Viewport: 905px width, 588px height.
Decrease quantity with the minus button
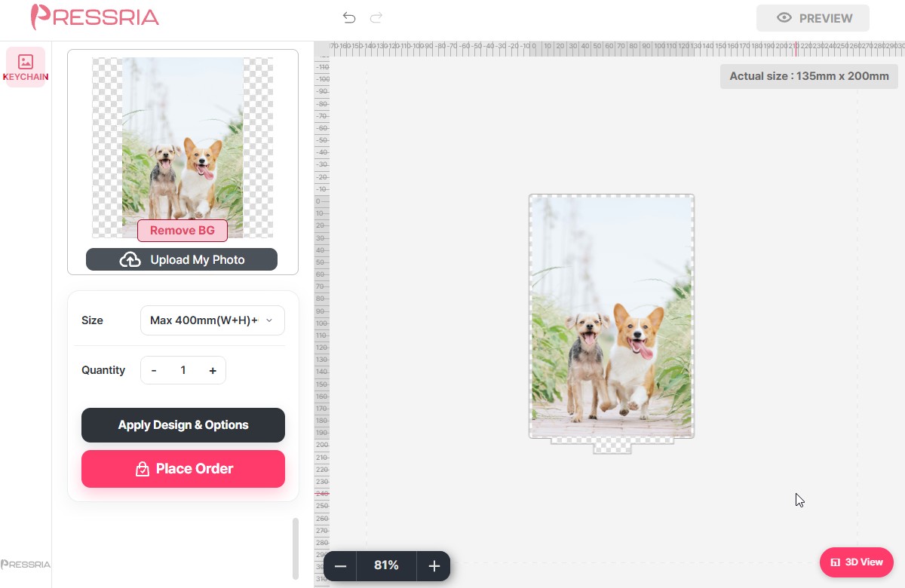click(x=154, y=370)
